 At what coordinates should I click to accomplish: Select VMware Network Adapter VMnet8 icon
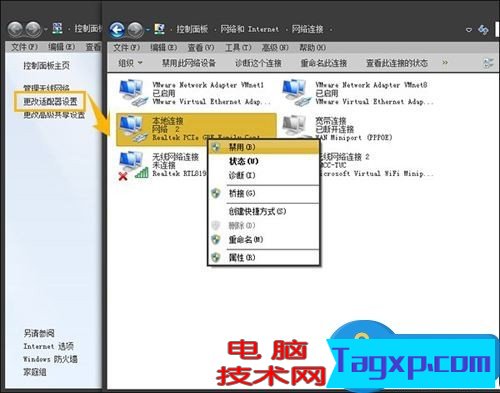tap(296, 93)
